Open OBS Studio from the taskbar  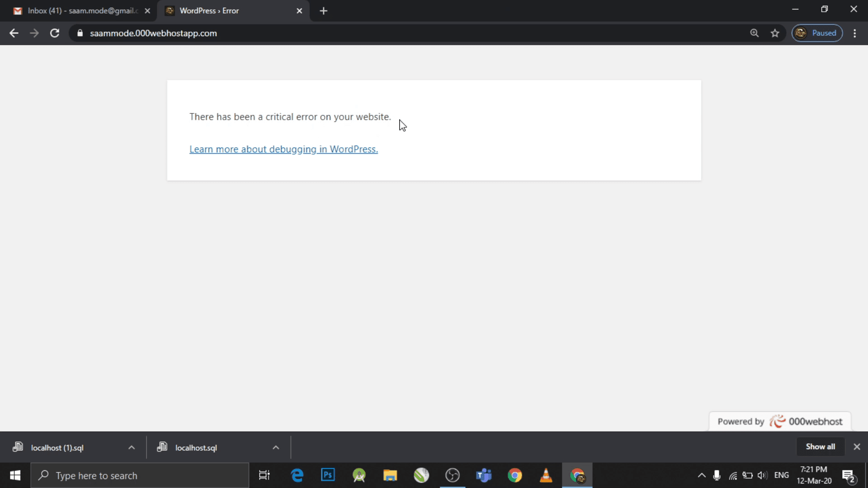click(453, 475)
